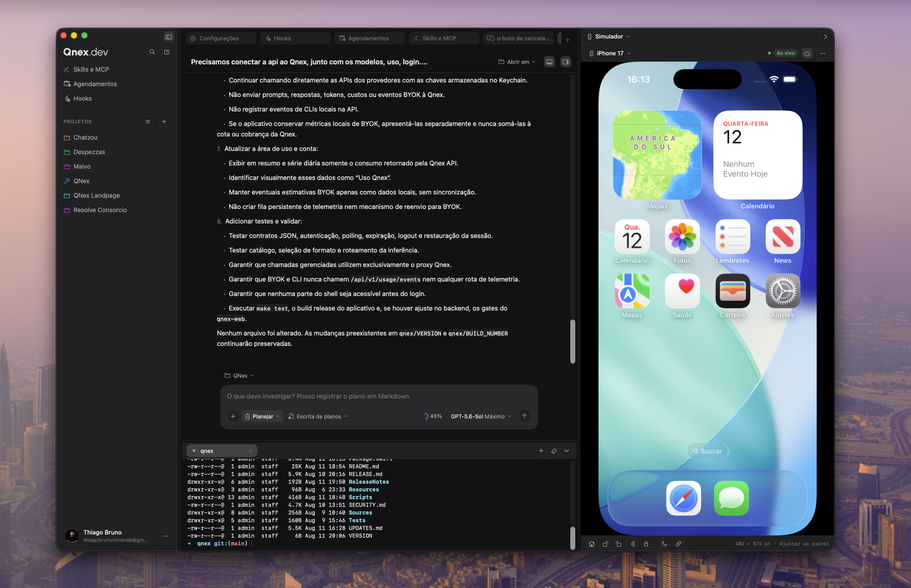Open the Planejar mode dropdown
The image size is (911, 588).
pyautogui.click(x=262, y=416)
